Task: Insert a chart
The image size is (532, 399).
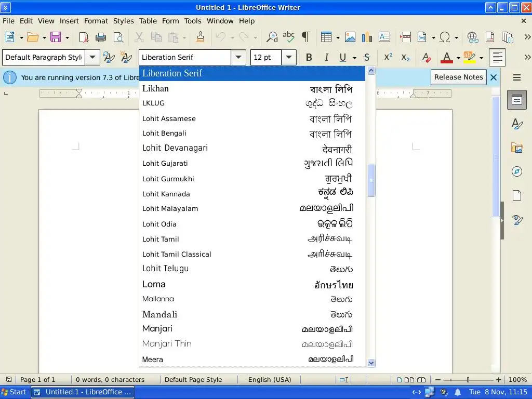Action: (x=367, y=37)
